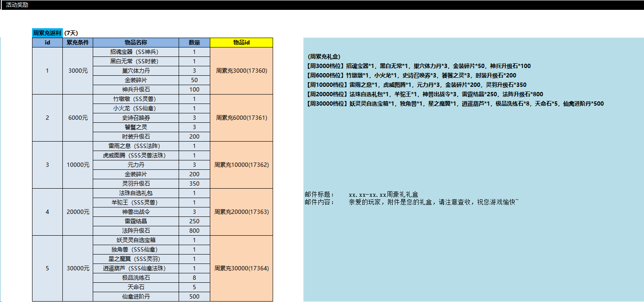This screenshot has height=302, width=644.
Task: Click quantity 8 for 极品洗练石
Action: pyautogui.click(x=194, y=278)
